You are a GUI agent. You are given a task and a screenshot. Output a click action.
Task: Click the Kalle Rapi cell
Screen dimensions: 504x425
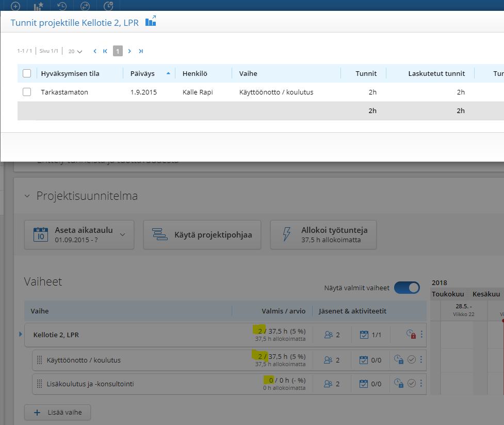(198, 92)
